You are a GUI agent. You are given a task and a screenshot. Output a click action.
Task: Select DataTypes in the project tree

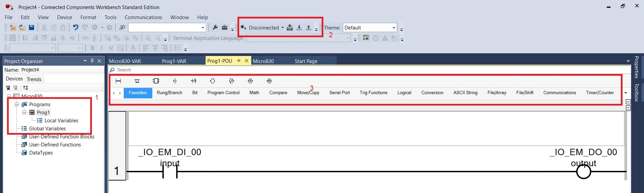41,153
